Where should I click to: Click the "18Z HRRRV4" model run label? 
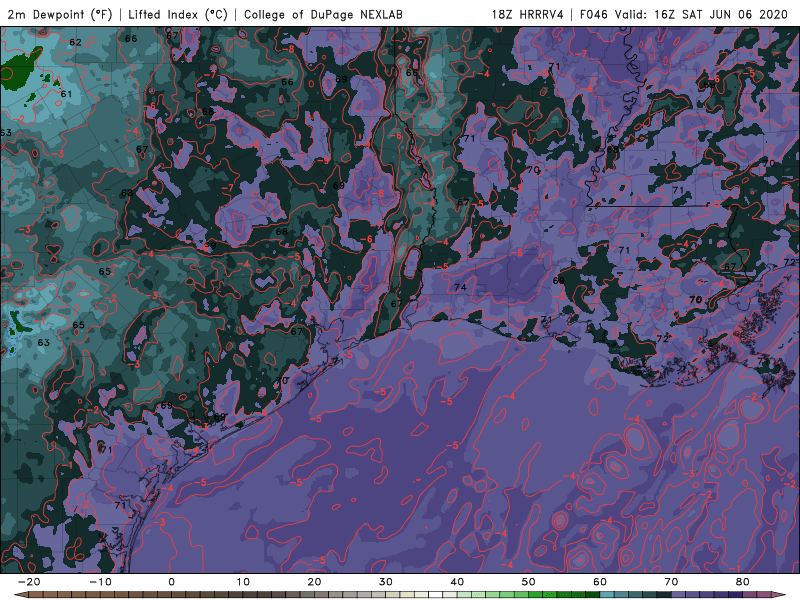(527, 14)
